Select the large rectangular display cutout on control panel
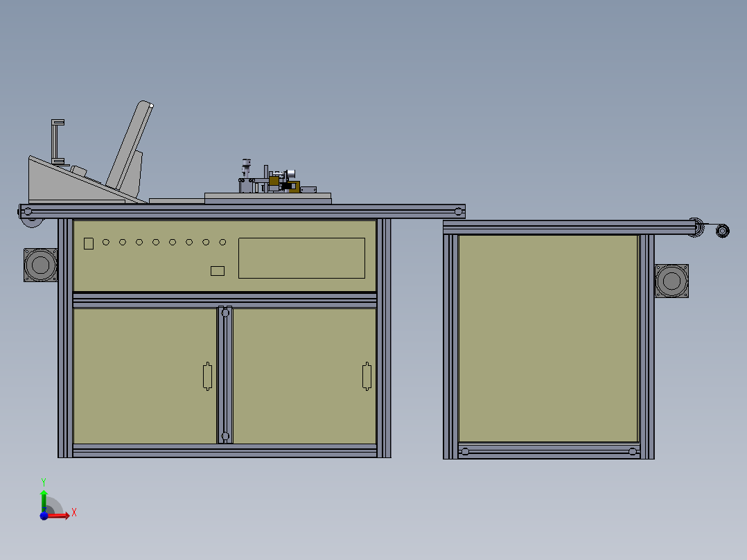Image resolution: width=747 pixels, height=560 pixels. point(301,258)
